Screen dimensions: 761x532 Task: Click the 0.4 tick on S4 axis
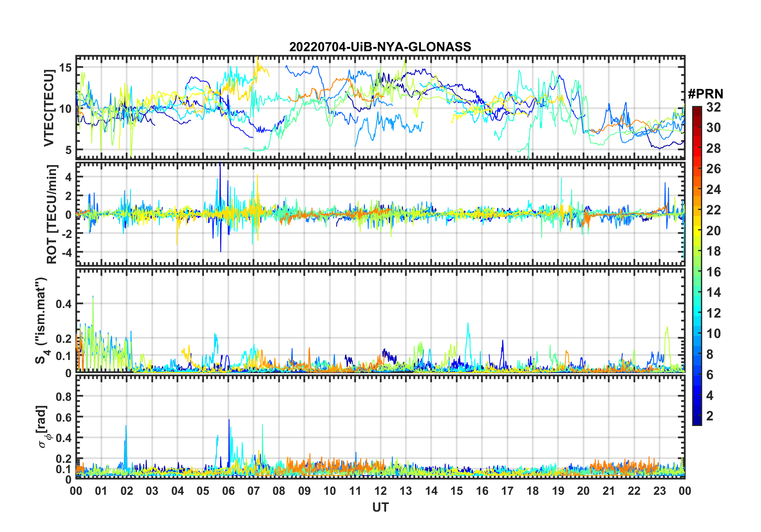click(64, 304)
